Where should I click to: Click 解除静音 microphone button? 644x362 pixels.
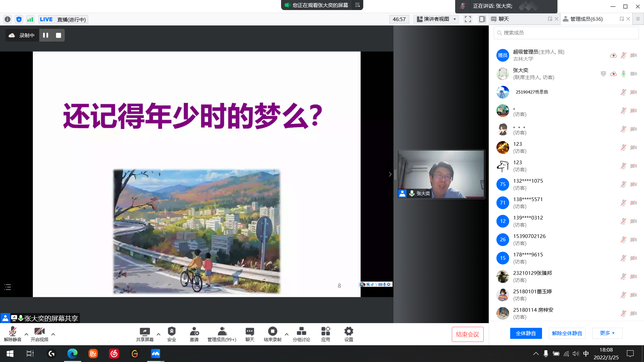point(13,334)
